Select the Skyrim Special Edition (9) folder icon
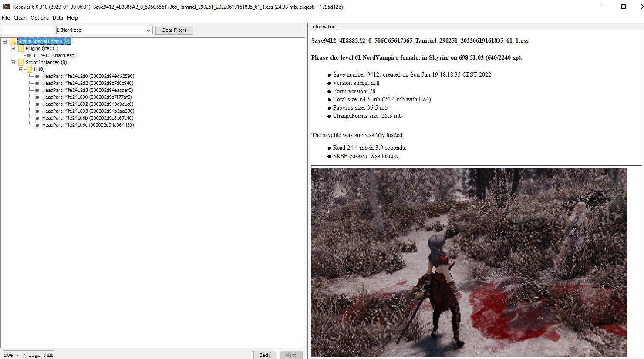The height and width of the screenshot is (359, 644). click(x=13, y=41)
